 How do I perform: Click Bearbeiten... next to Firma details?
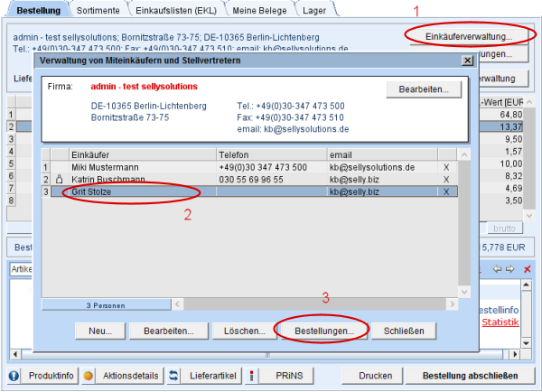tap(424, 89)
